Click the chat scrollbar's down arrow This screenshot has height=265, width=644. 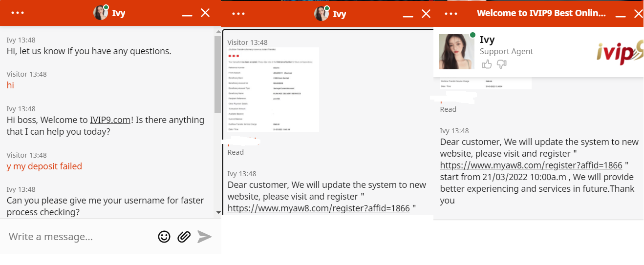click(218, 212)
